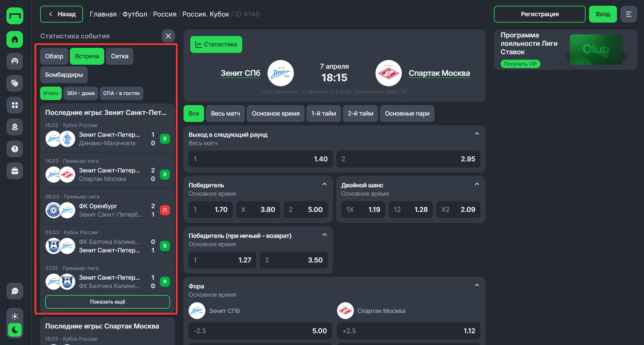Open the chat support bubble icon
The image size is (644, 345).
tap(15, 291)
